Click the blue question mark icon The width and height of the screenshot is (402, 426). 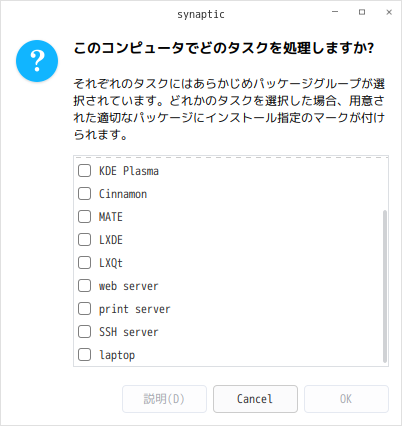point(37,61)
